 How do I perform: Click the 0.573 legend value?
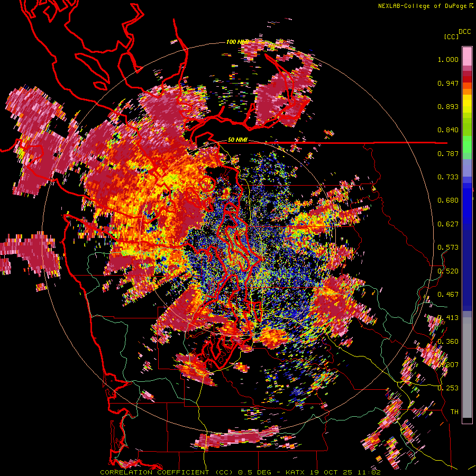[x=448, y=248]
